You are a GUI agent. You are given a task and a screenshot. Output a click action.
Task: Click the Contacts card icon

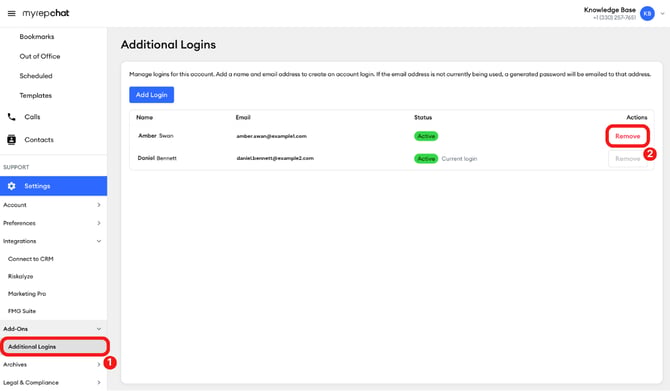12,140
